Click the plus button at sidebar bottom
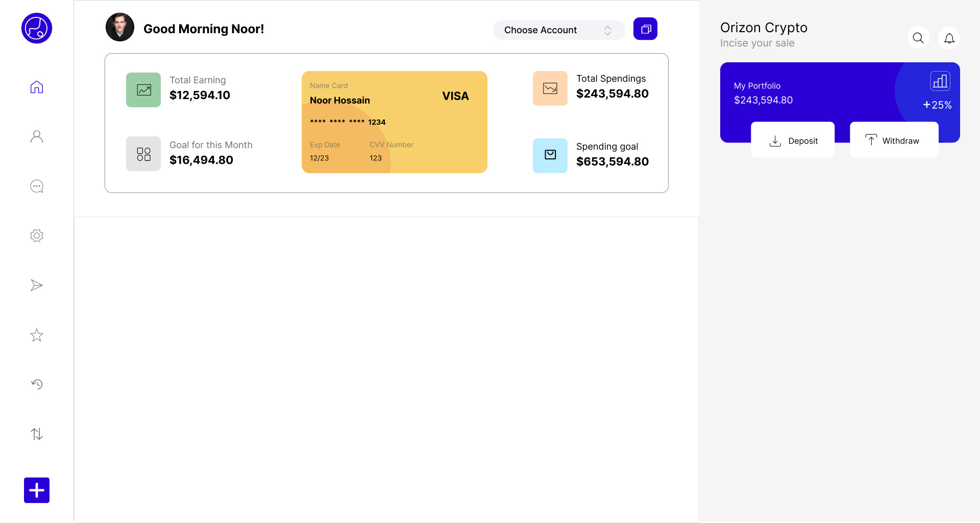980x523 pixels. [x=36, y=490]
